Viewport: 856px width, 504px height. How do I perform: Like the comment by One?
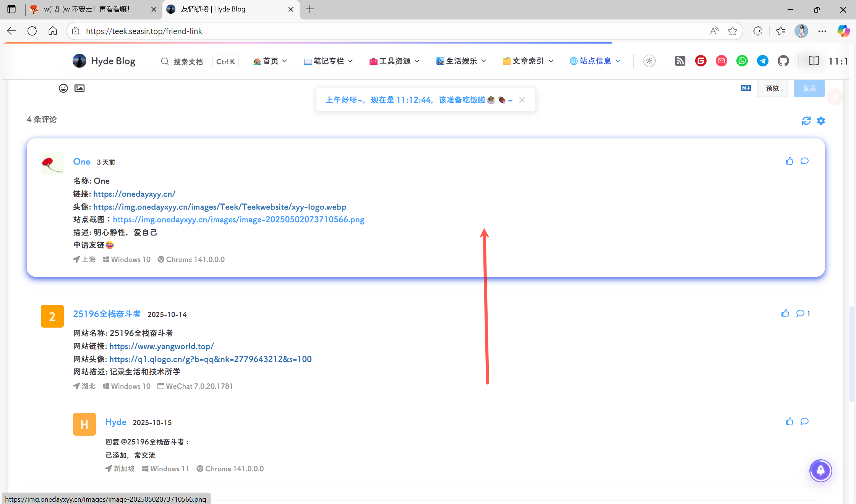789,161
